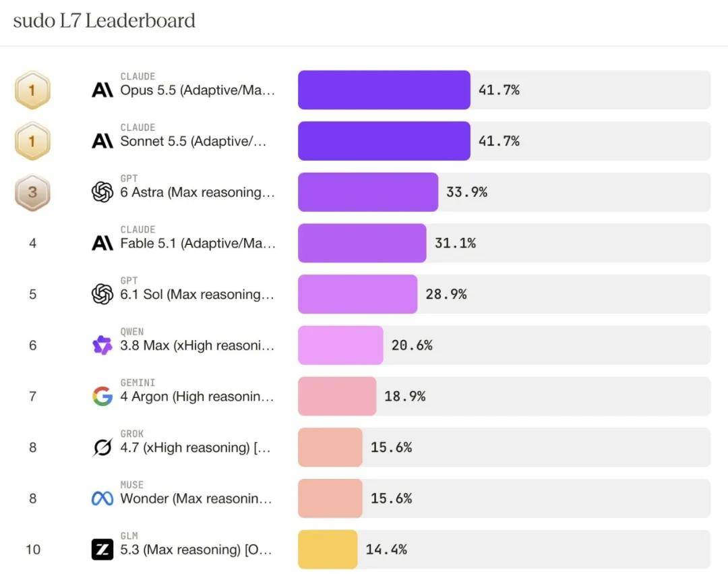Screen dimensions: 728x574
Task: Click the OpenAI logo beside 6.1 Sol
Action: [x=102, y=294]
